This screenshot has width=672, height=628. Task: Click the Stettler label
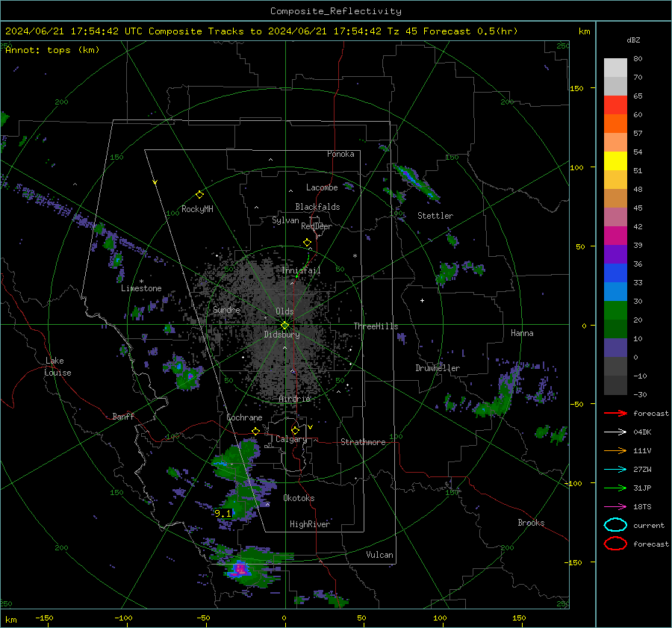click(x=435, y=216)
